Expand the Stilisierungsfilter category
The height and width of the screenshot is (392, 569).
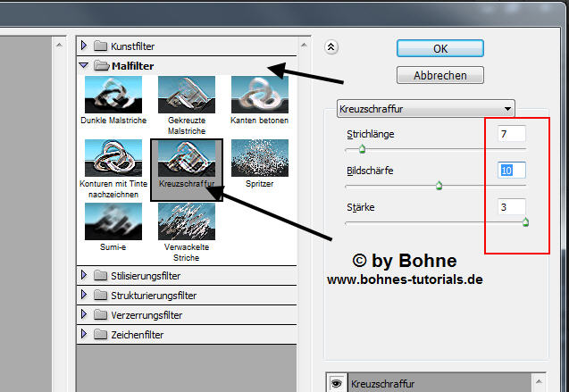(x=85, y=275)
